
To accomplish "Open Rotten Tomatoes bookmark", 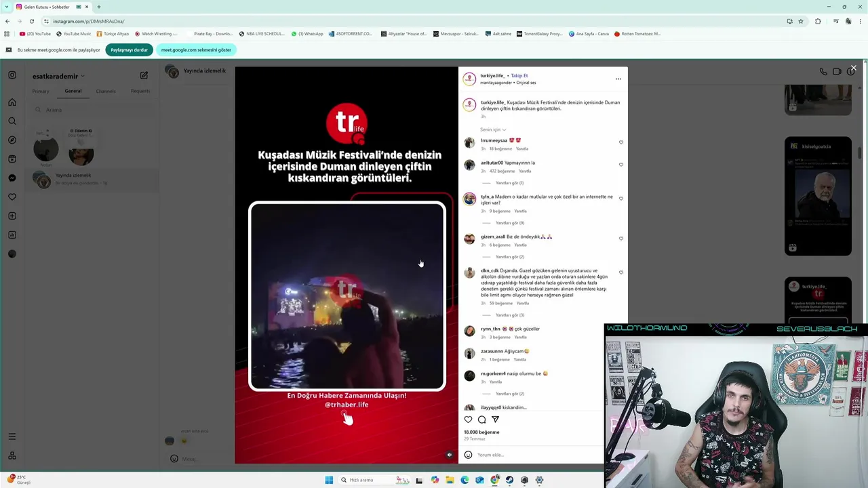I will 637,34.
